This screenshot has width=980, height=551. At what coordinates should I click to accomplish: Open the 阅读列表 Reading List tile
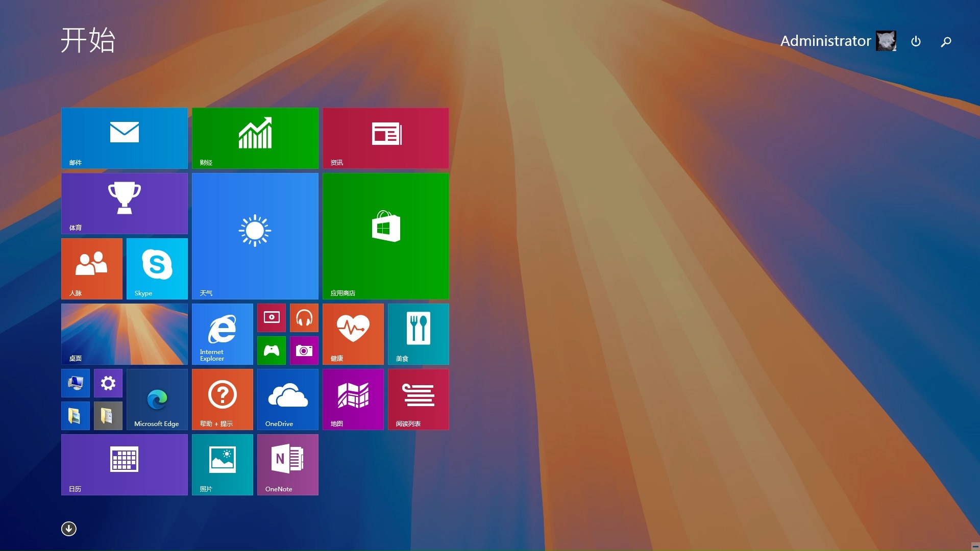(419, 399)
